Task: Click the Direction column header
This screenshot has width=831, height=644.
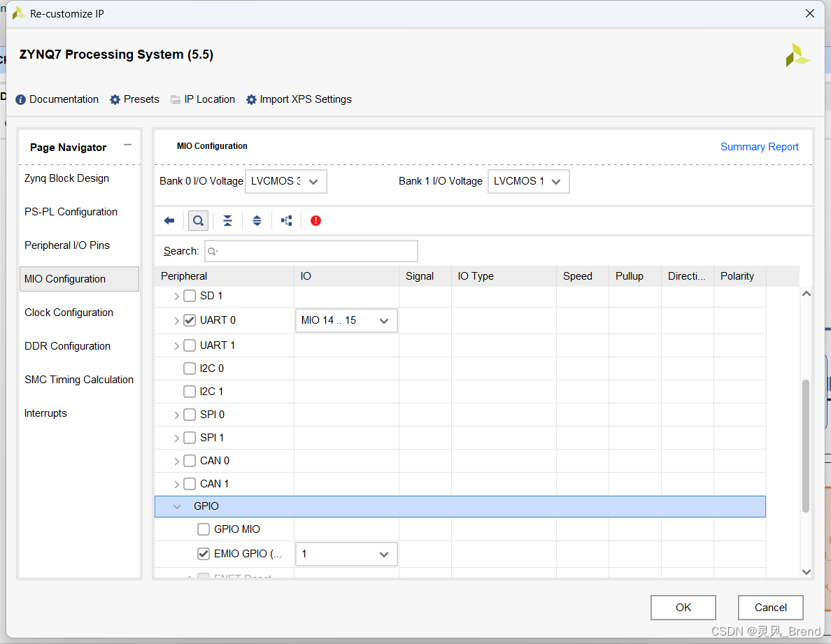Action: click(x=688, y=276)
